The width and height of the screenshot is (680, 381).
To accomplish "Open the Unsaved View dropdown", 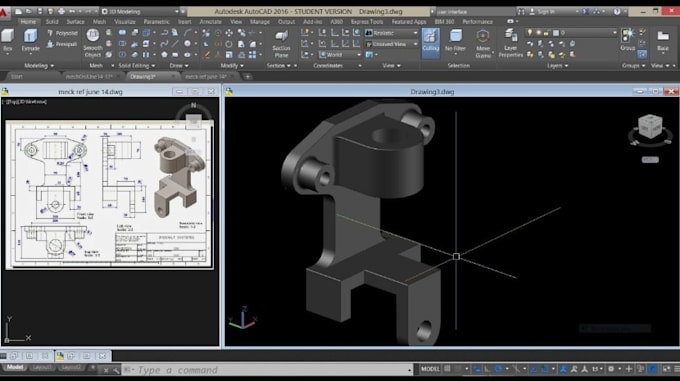I will 392,44.
